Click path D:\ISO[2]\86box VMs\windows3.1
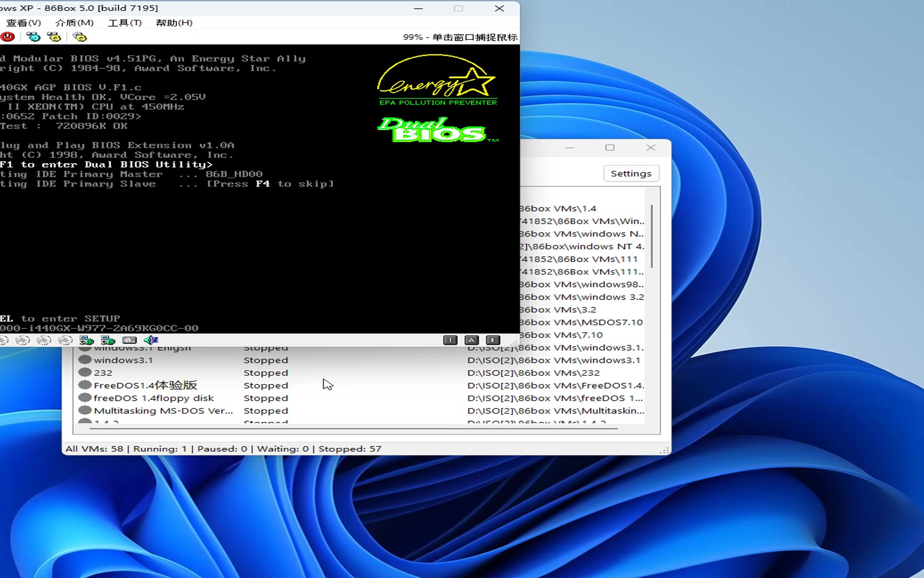The width and height of the screenshot is (924, 578). (x=554, y=360)
